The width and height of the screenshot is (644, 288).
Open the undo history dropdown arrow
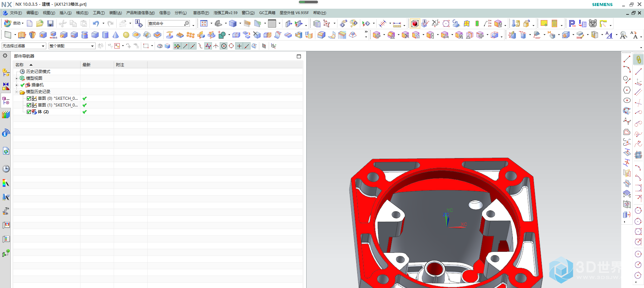[x=103, y=23]
